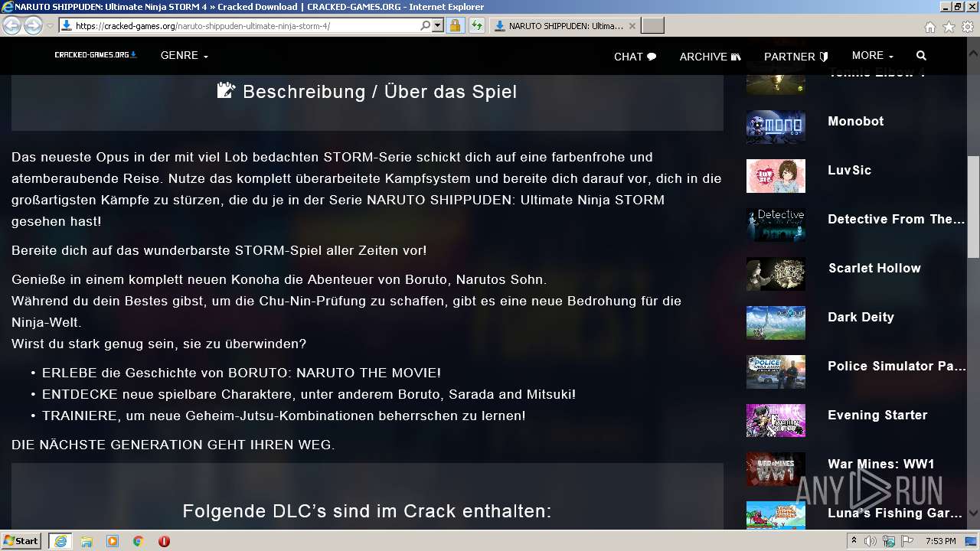
Task: Open the LuvSic game link
Action: coord(849,170)
